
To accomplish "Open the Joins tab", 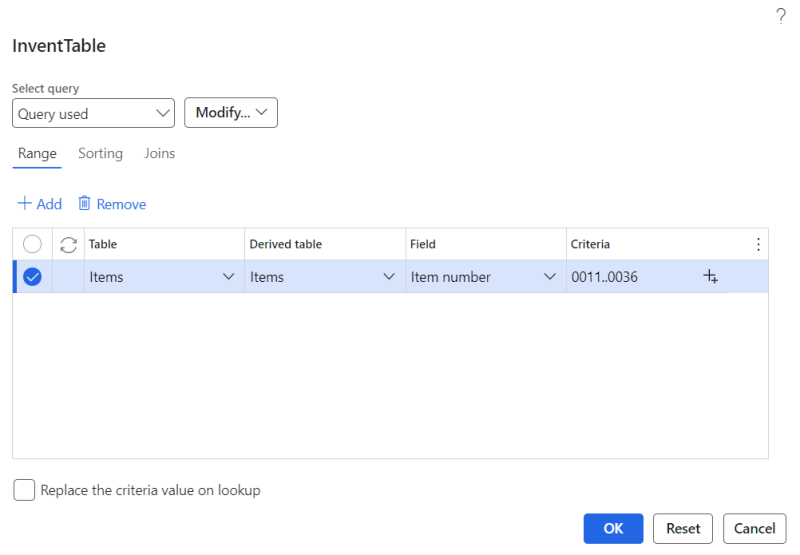I will (x=159, y=153).
